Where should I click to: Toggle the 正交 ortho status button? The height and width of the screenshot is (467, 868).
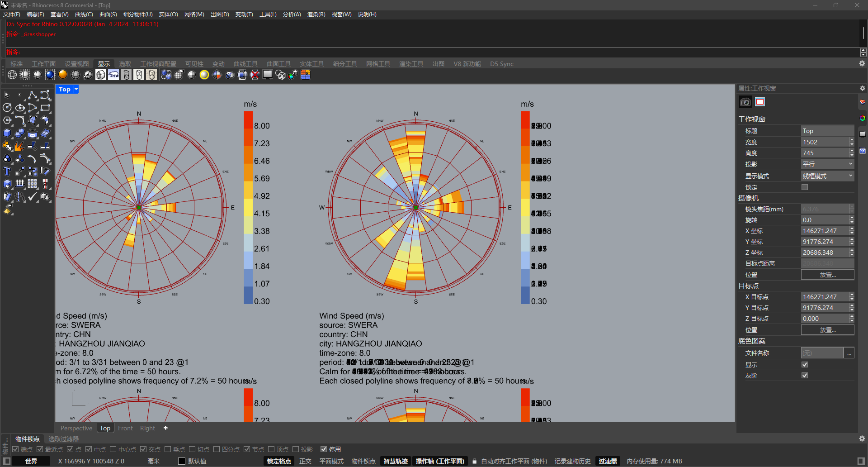click(x=305, y=461)
